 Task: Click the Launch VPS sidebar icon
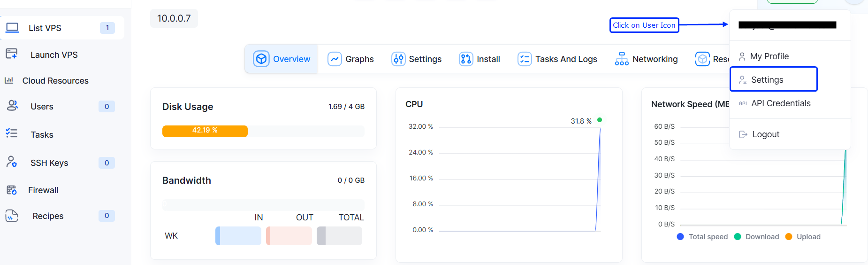[x=12, y=54]
